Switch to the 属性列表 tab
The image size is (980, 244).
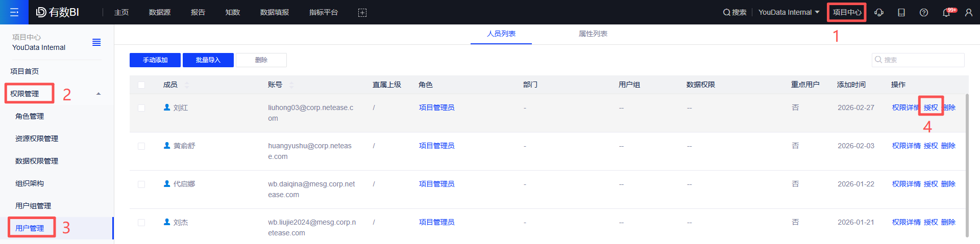click(593, 34)
